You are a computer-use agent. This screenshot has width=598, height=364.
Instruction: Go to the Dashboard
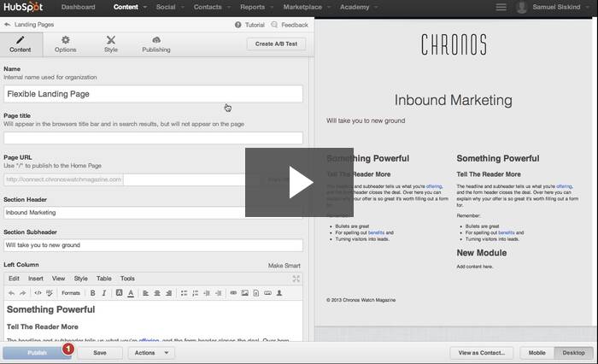(79, 7)
